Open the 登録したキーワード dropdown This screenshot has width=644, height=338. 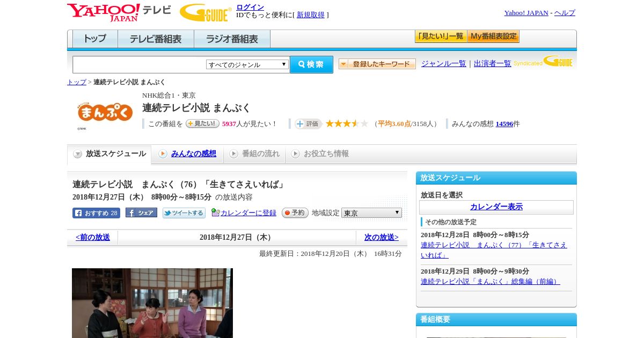(377, 64)
